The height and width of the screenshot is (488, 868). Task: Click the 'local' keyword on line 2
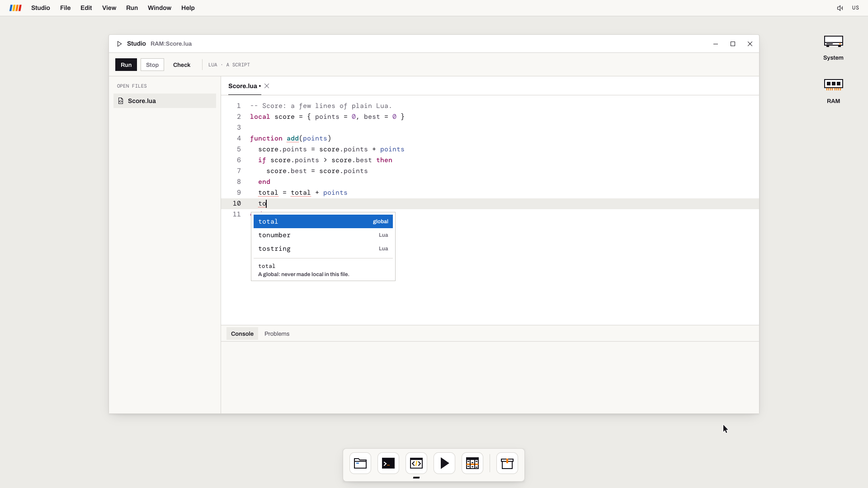coord(260,117)
